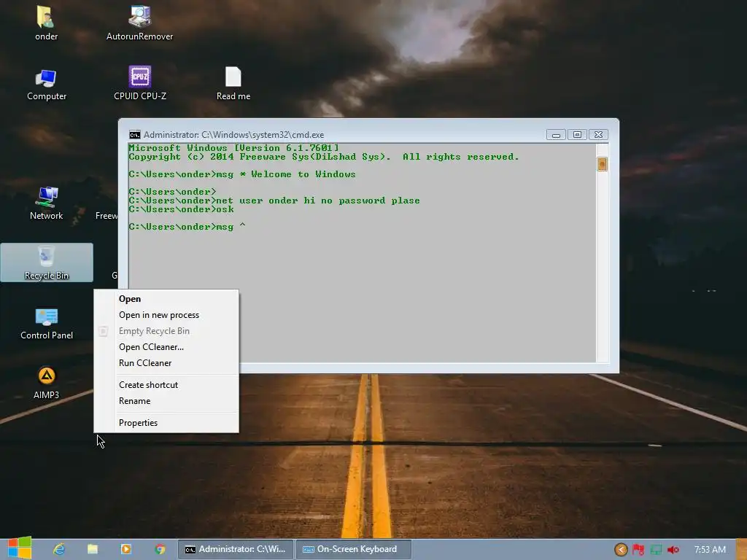Click the 'msg ^' prompt line
The height and width of the screenshot is (560, 747).
click(187, 227)
